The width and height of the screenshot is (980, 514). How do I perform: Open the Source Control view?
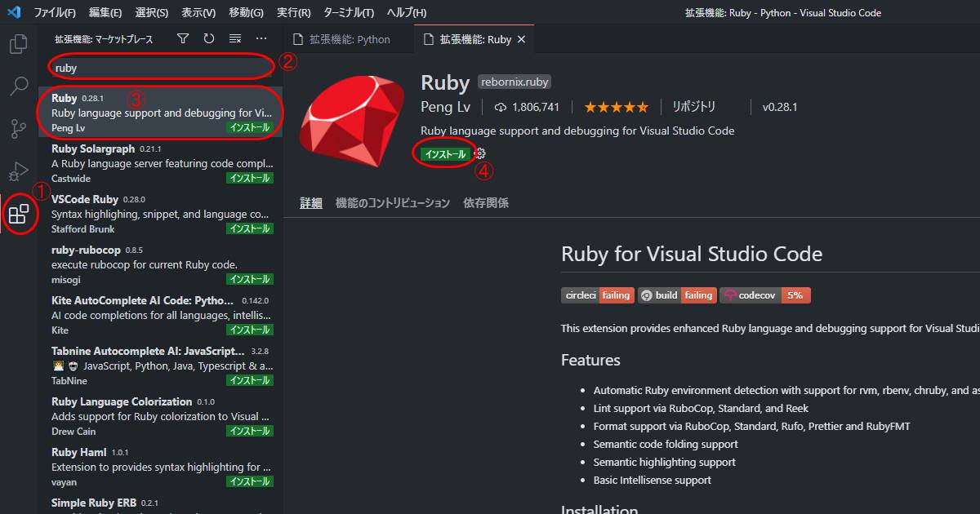tap(18, 129)
